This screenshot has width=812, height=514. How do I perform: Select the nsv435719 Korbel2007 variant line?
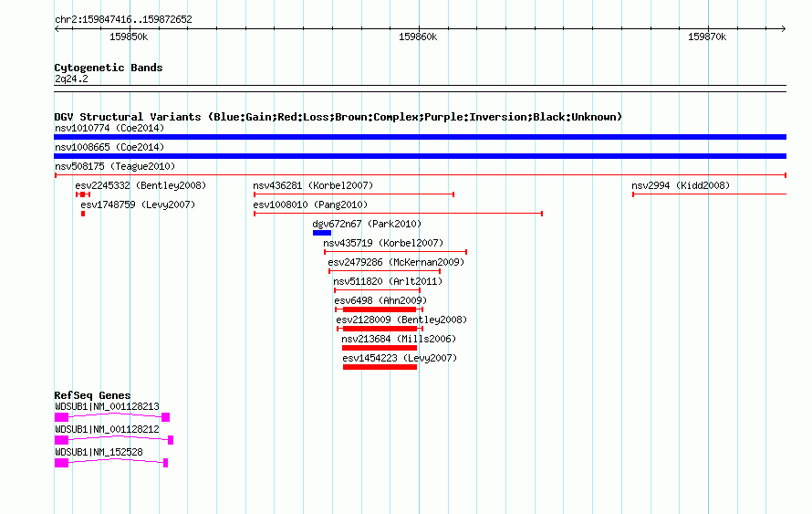click(x=396, y=252)
